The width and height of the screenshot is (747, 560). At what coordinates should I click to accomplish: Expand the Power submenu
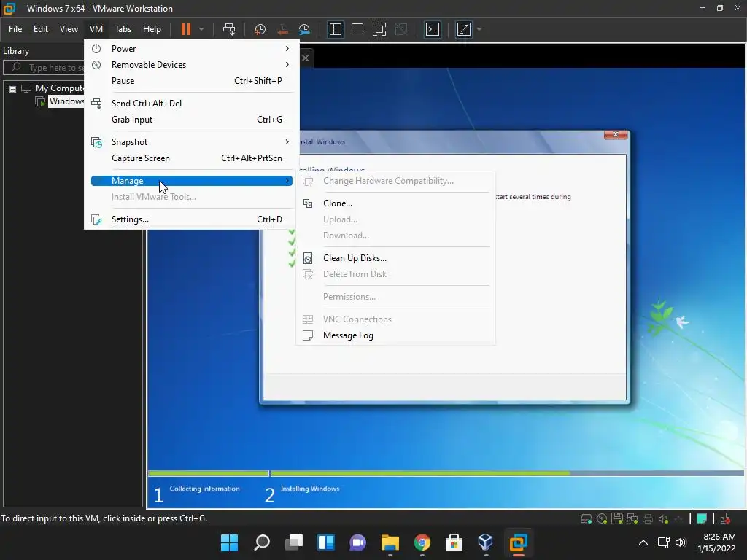point(192,49)
